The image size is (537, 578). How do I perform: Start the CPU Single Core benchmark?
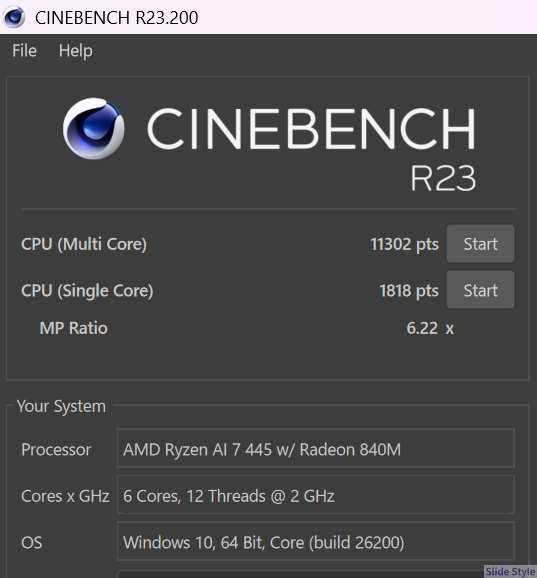coord(480,290)
